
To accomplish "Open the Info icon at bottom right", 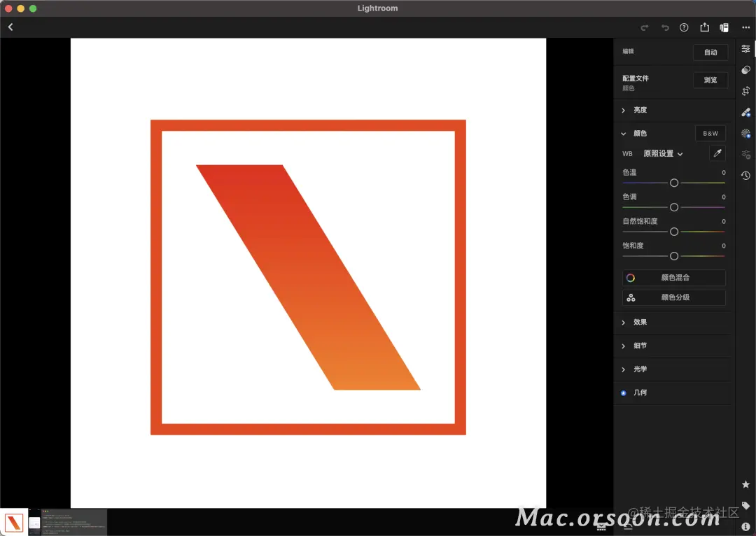I will click(x=745, y=526).
